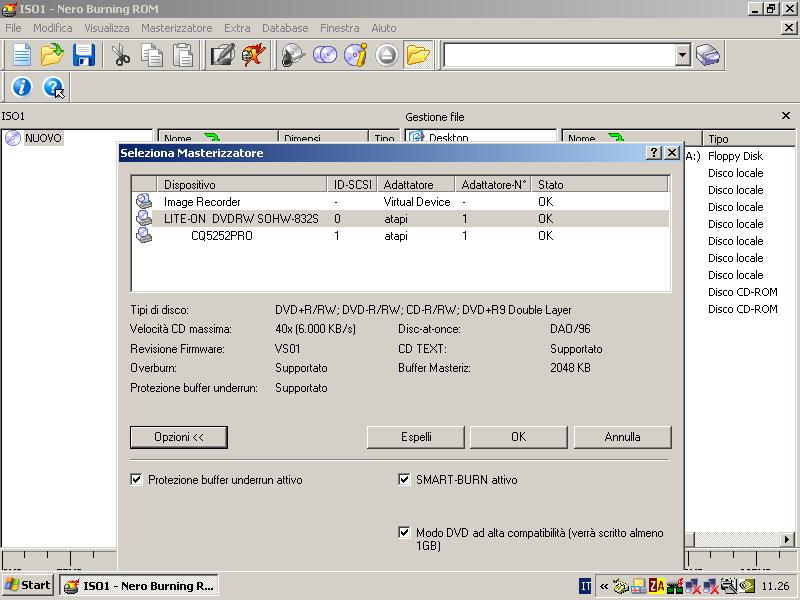Open the blue info about icon
The image size is (800, 600).
[21, 87]
